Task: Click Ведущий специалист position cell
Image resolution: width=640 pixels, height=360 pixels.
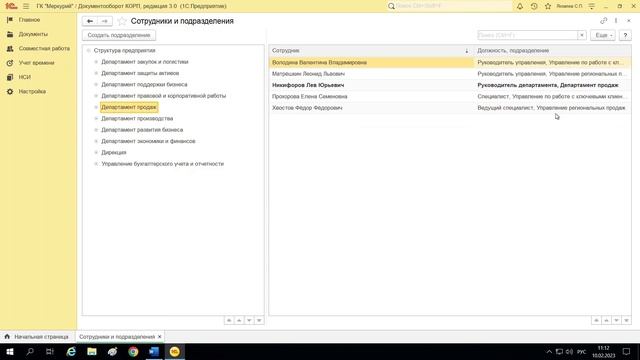Action: coord(551,108)
